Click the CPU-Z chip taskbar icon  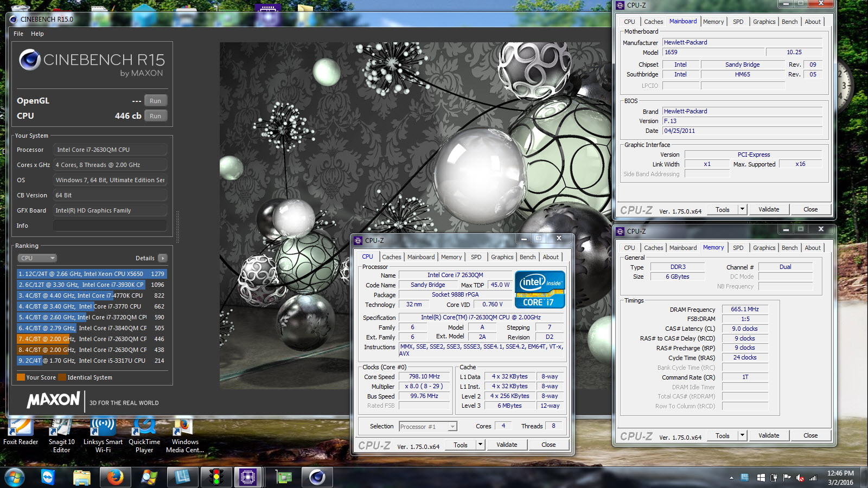248,477
